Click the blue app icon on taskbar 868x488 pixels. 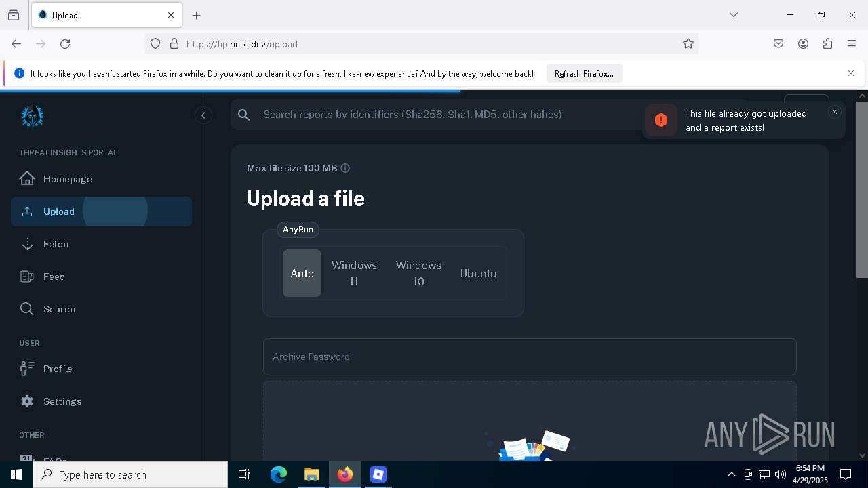click(378, 474)
